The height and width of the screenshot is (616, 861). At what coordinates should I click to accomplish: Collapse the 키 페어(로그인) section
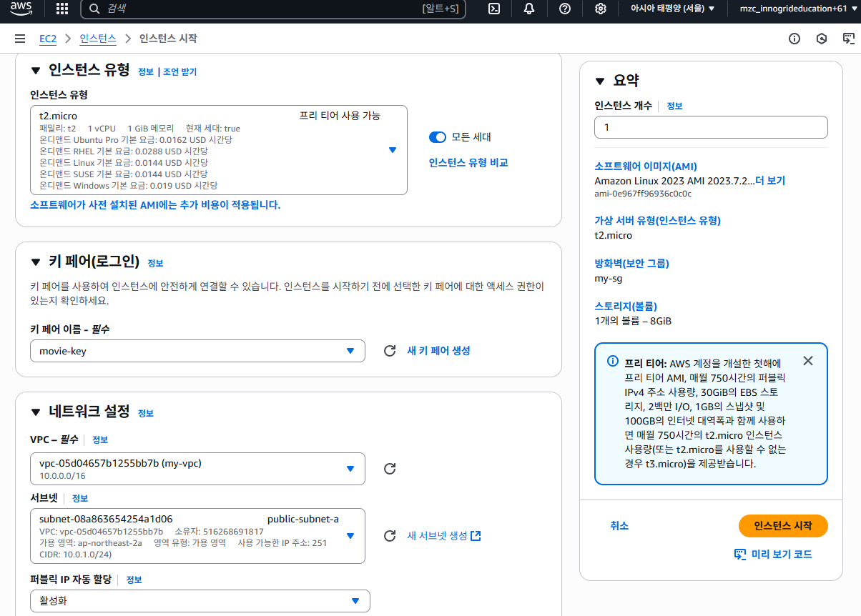tap(36, 262)
